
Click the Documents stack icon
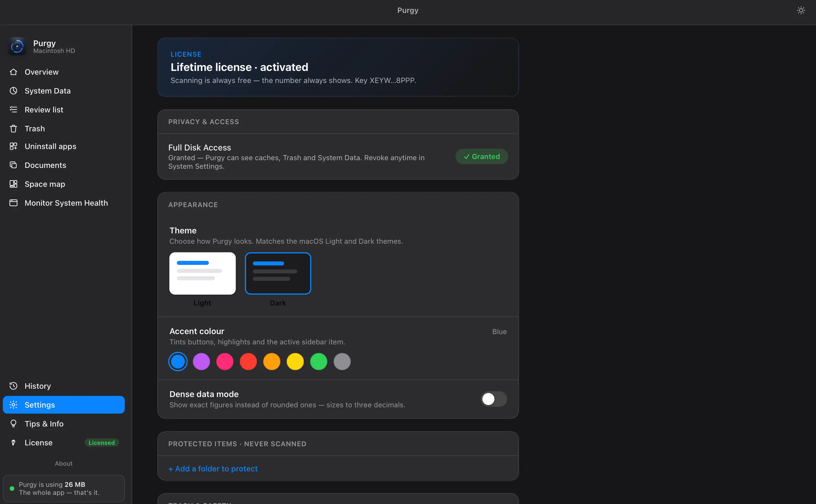(x=13, y=165)
